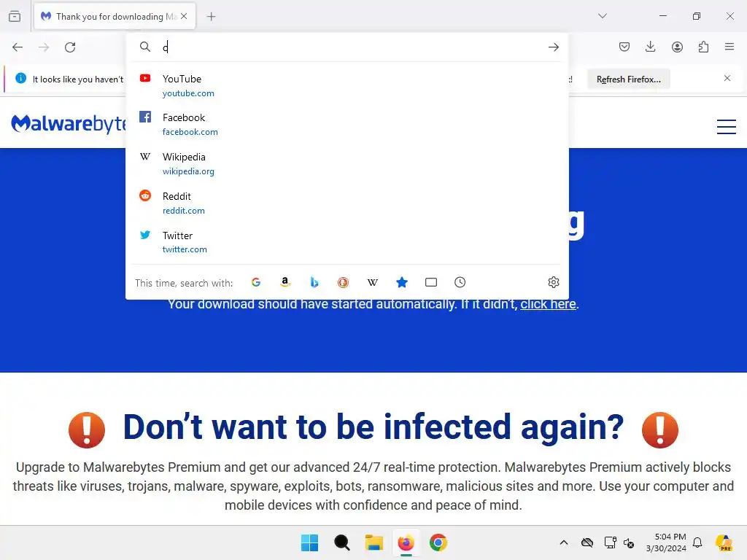Search in open Tabs icon
The height and width of the screenshot is (560, 747).
click(x=430, y=282)
